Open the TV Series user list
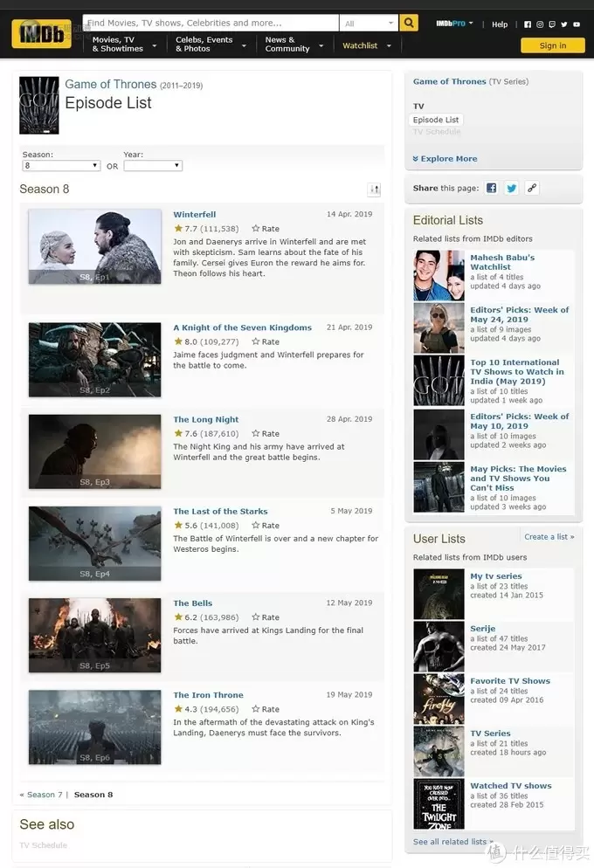594x868 pixels. [x=490, y=733]
